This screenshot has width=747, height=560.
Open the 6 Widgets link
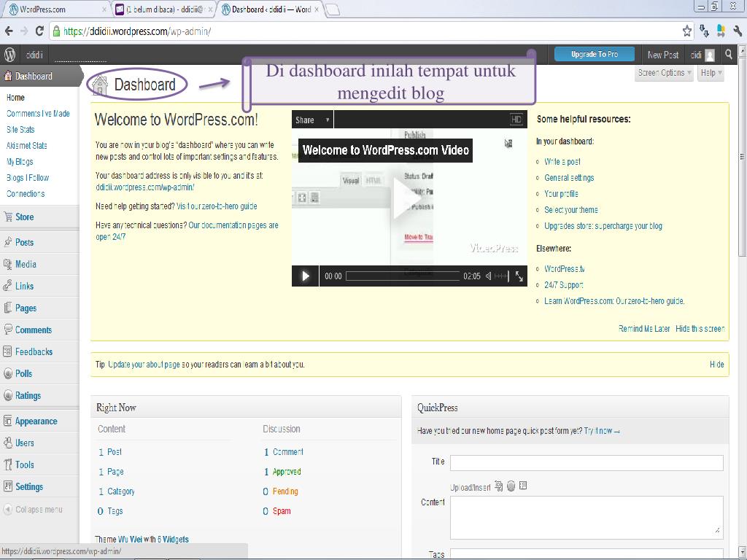point(173,540)
